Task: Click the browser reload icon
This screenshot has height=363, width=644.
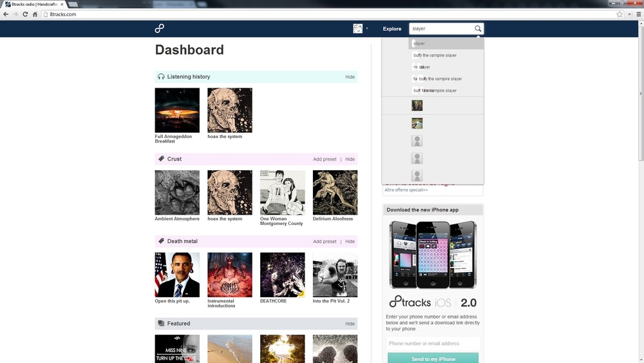Action: click(25, 14)
